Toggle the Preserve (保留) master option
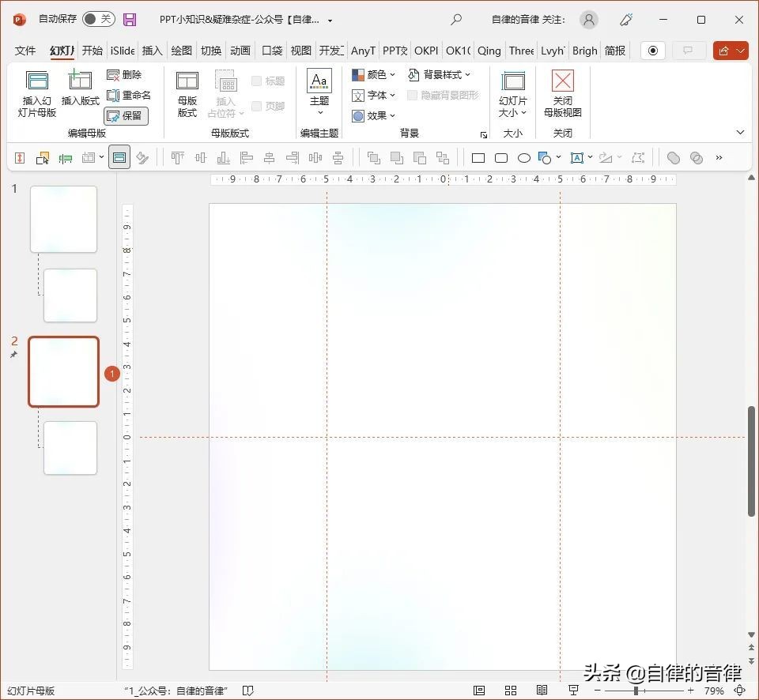This screenshot has height=700, width=759. tap(125, 115)
